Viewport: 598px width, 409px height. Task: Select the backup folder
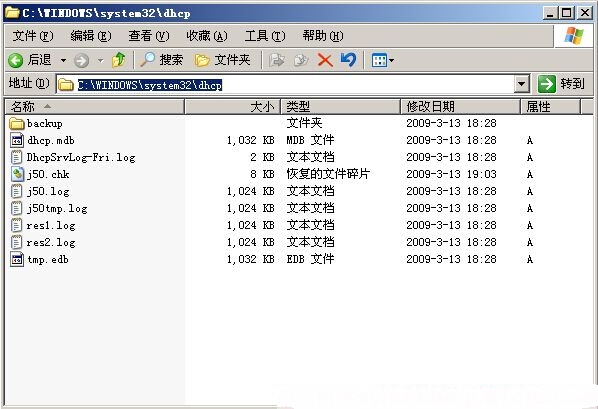pyautogui.click(x=36, y=124)
